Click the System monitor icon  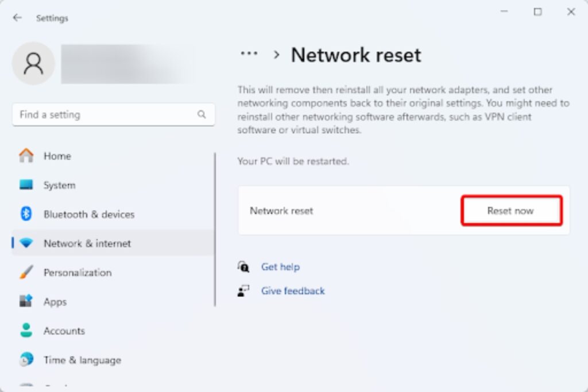[26, 185]
